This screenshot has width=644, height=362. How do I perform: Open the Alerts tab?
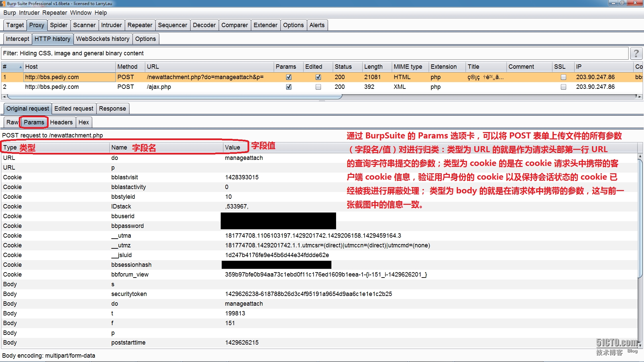click(x=317, y=25)
